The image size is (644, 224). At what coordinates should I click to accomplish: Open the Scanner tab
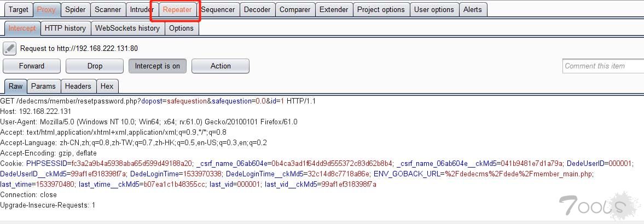tap(108, 9)
